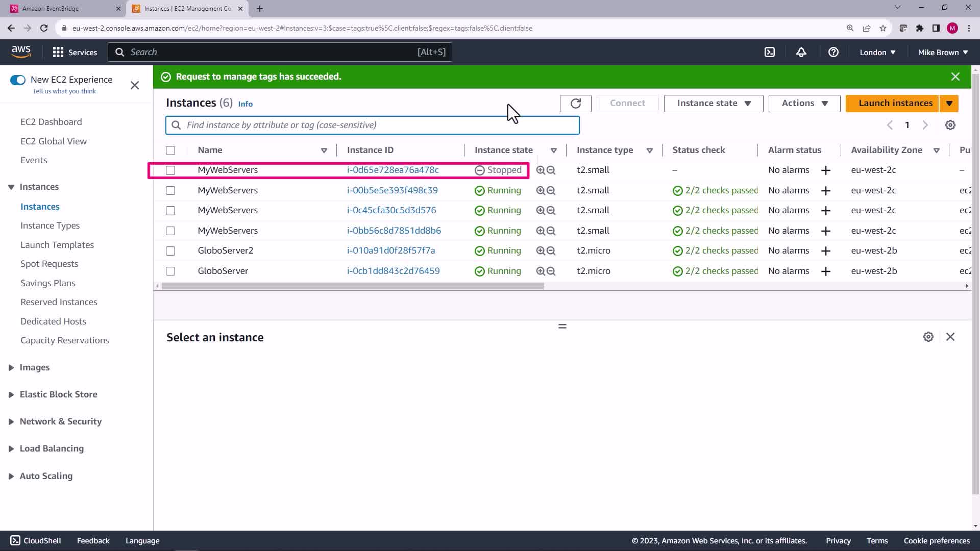Open instance link i-010a91d0f28f57f7a
Viewport: 980px width, 551px height.
[x=390, y=251]
